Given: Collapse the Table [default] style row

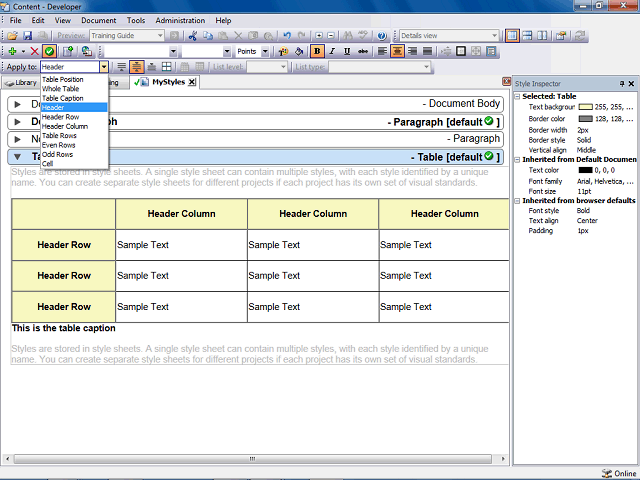Looking at the screenshot, I should click(x=18, y=157).
